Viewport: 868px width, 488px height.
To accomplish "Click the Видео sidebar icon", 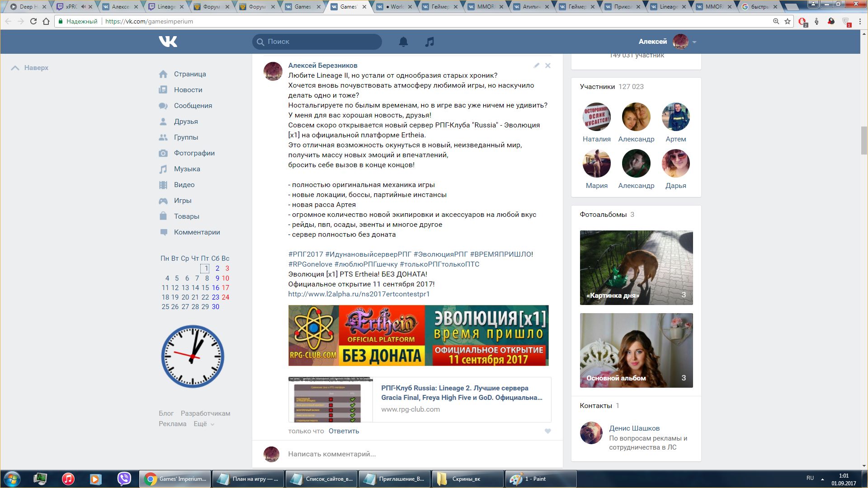I will click(x=163, y=185).
